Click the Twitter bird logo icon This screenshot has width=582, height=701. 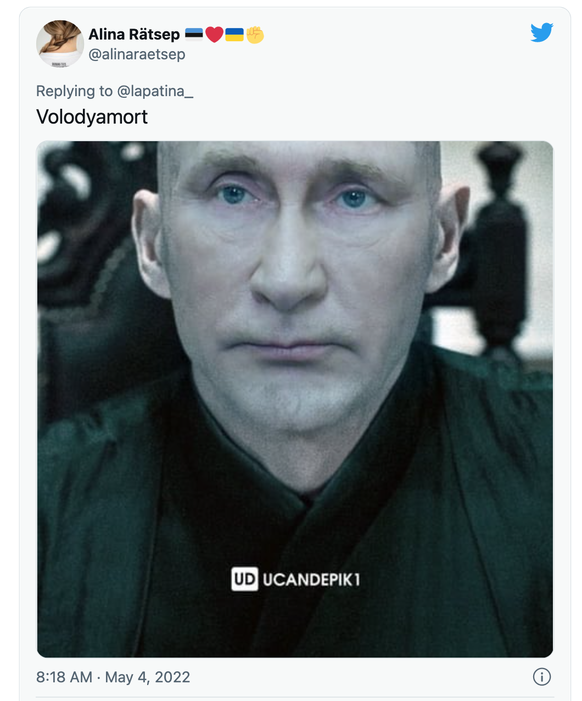tap(542, 33)
